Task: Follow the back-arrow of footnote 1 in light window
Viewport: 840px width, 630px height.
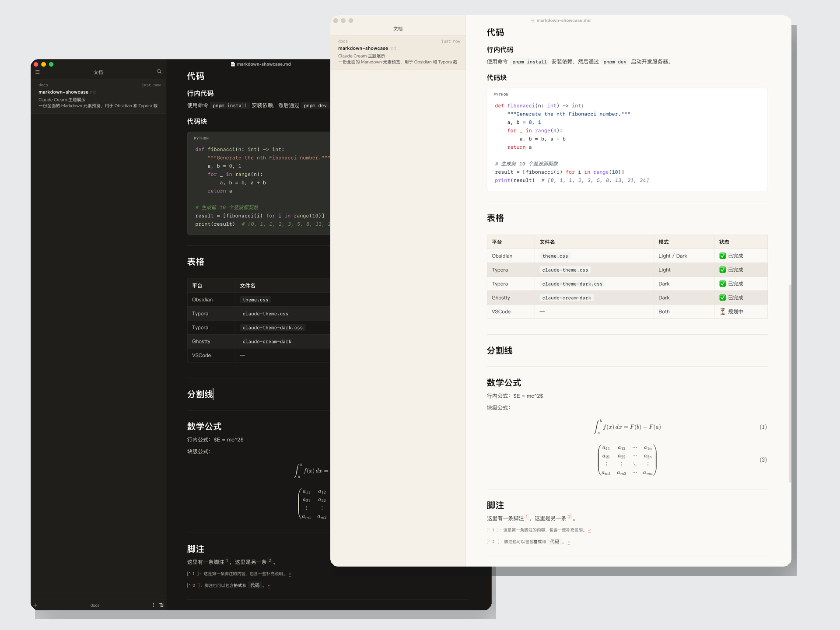Action: pyautogui.click(x=590, y=530)
